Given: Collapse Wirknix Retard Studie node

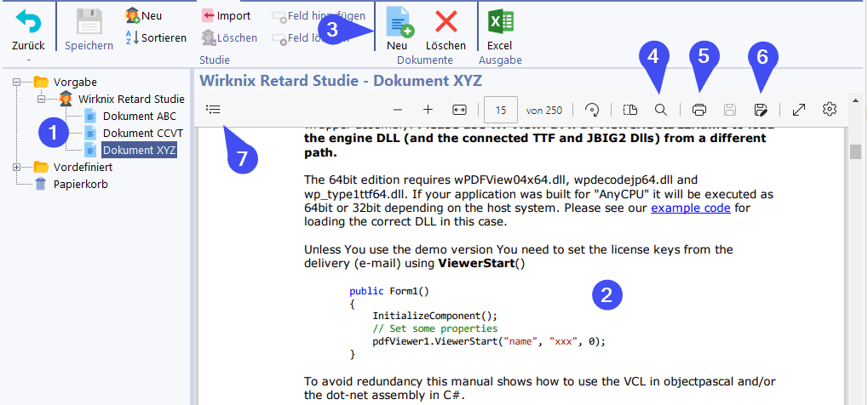Looking at the screenshot, I should 41,99.
